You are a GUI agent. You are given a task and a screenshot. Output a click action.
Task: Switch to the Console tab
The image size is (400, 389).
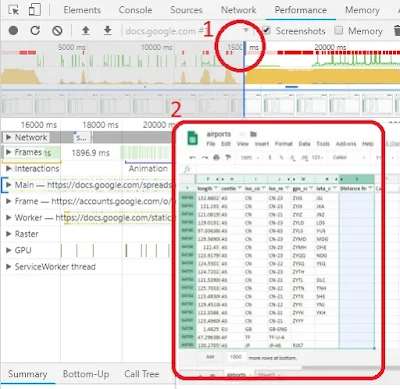[135, 10]
